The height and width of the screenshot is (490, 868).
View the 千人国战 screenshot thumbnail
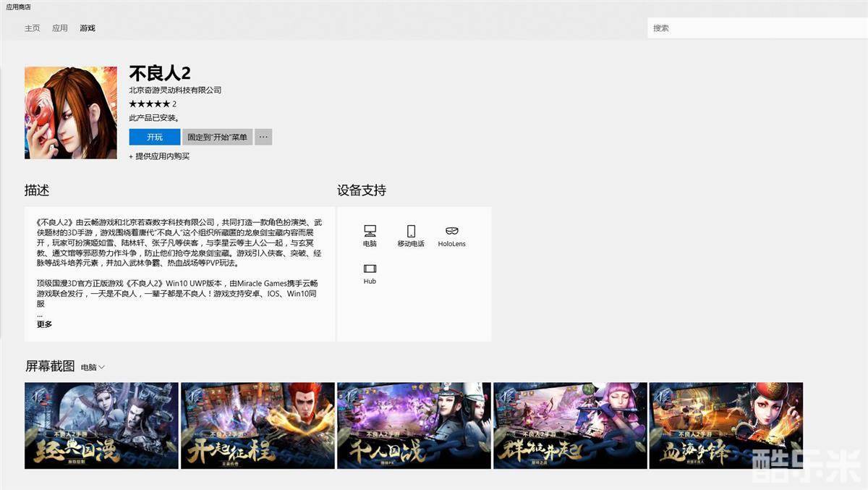point(414,426)
